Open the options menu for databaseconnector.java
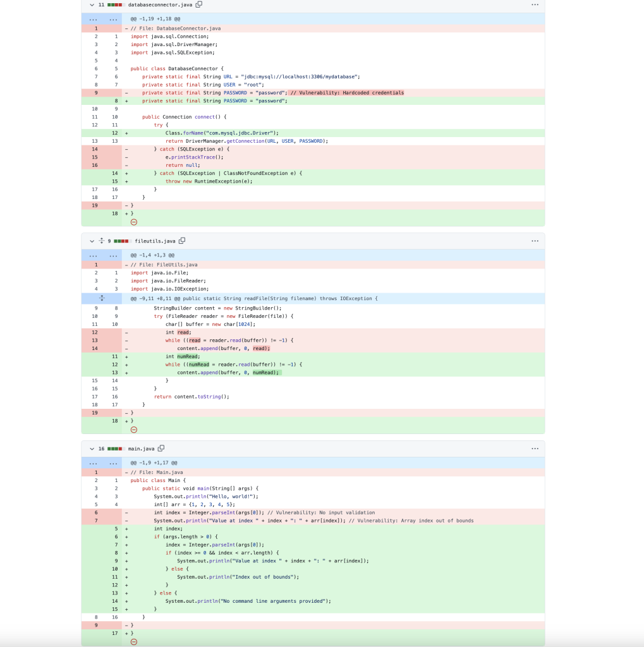Image resolution: width=644 pixels, height=647 pixels. tap(535, 5)
